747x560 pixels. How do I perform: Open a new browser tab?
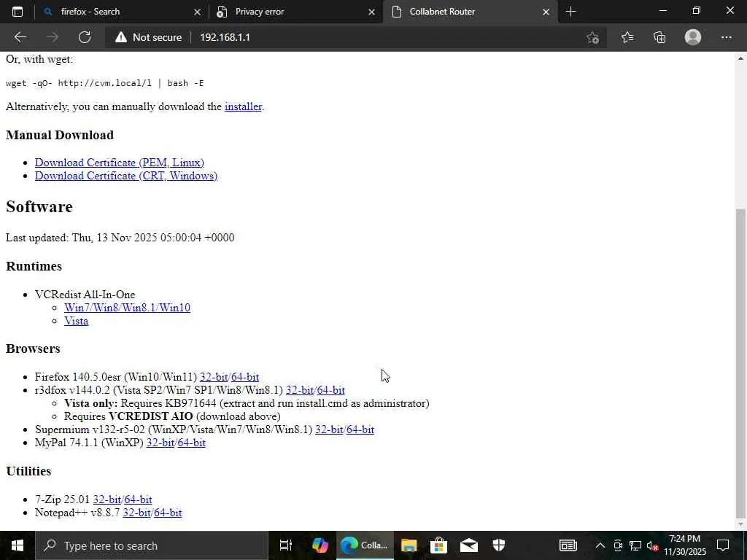click(x=570, y=12)
